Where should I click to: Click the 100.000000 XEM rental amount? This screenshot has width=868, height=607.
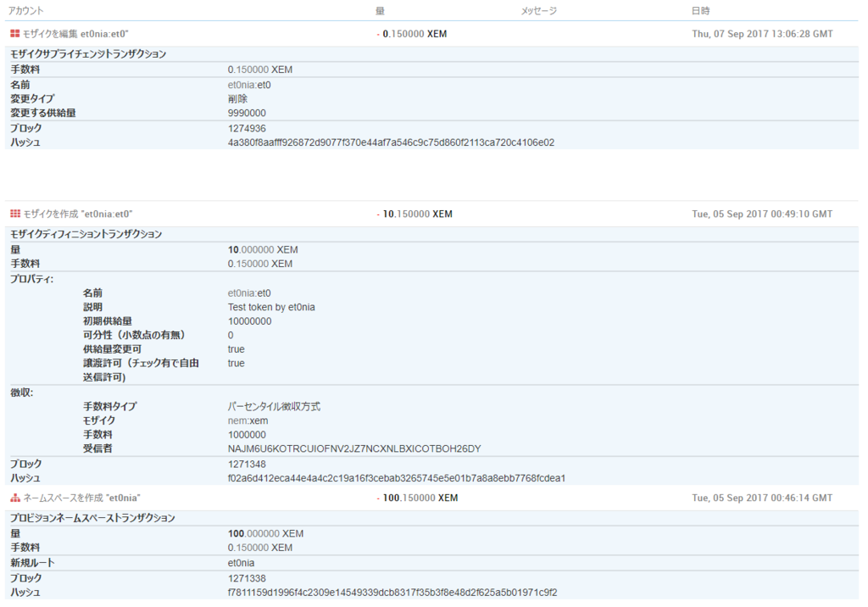pos(265,534)
